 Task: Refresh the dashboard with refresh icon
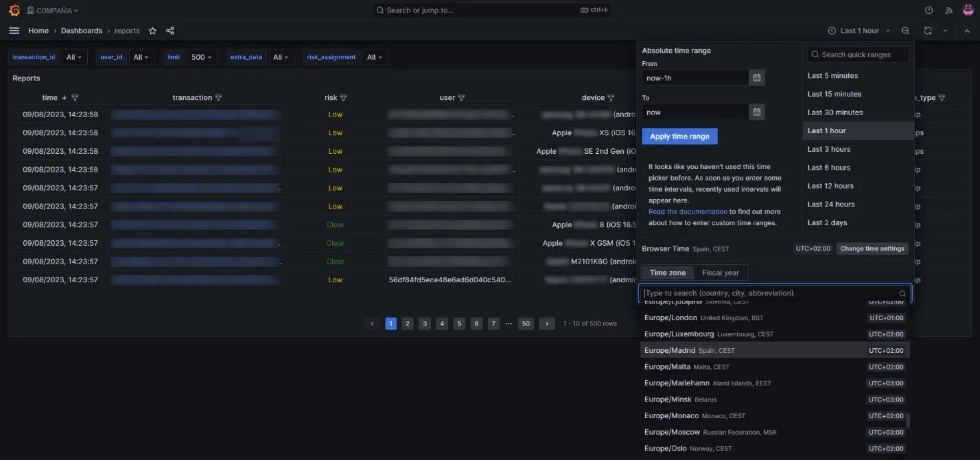tap(927, 31)
